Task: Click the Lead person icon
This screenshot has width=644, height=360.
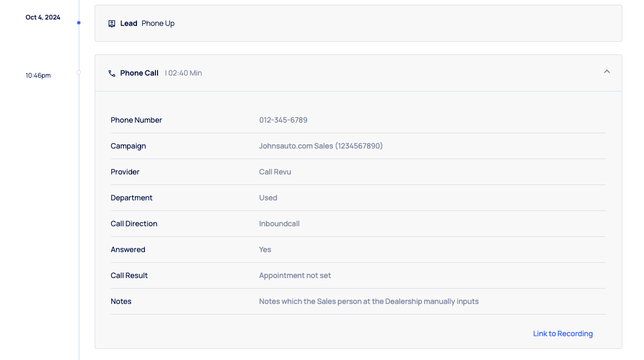Action: coord(112,24)
